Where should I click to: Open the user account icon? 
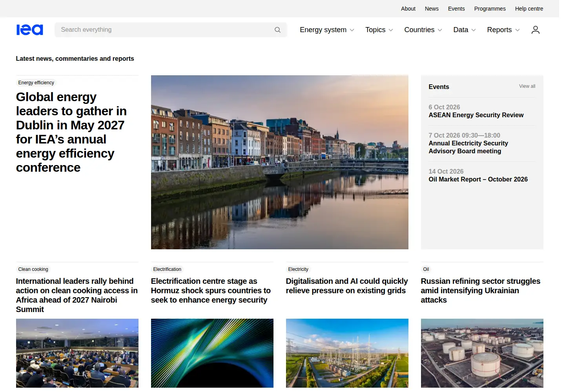pos(535,30)
